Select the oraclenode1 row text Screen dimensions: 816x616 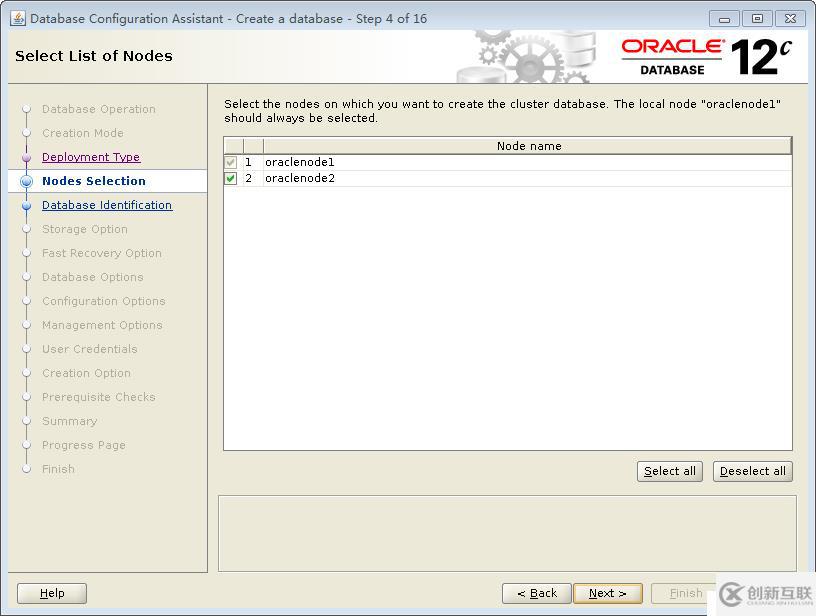(x=300, y=162)
